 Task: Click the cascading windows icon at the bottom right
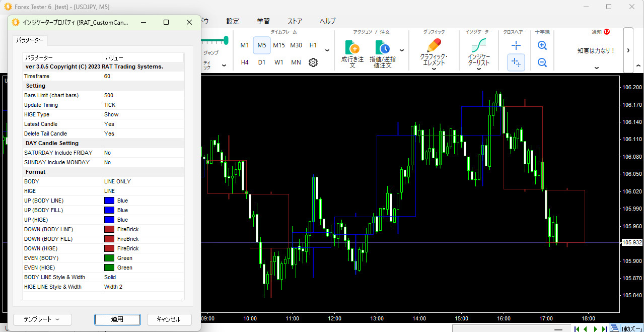pyautogui.click(x=615, y=328)
